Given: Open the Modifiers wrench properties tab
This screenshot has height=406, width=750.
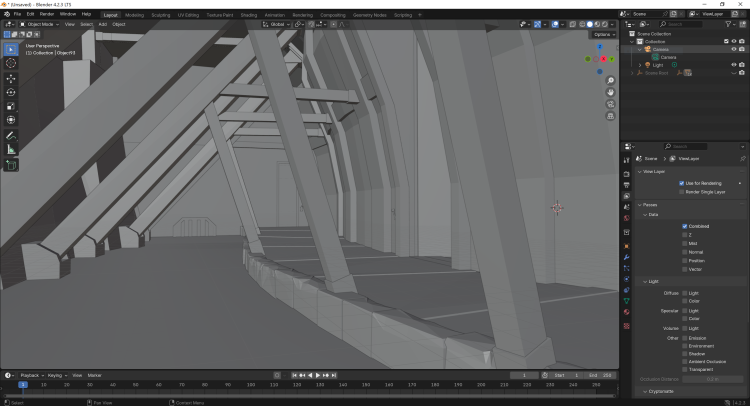Looking at the screenshot, I should (626, 257).
